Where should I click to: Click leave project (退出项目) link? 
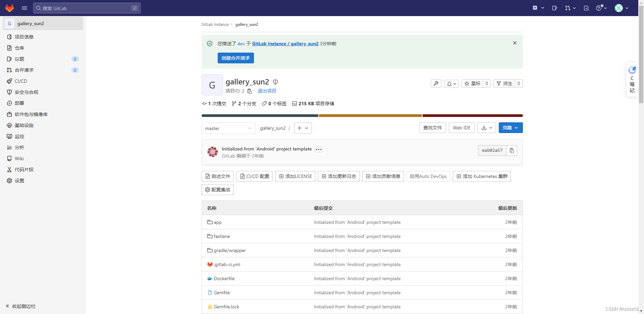pos(267,91)
